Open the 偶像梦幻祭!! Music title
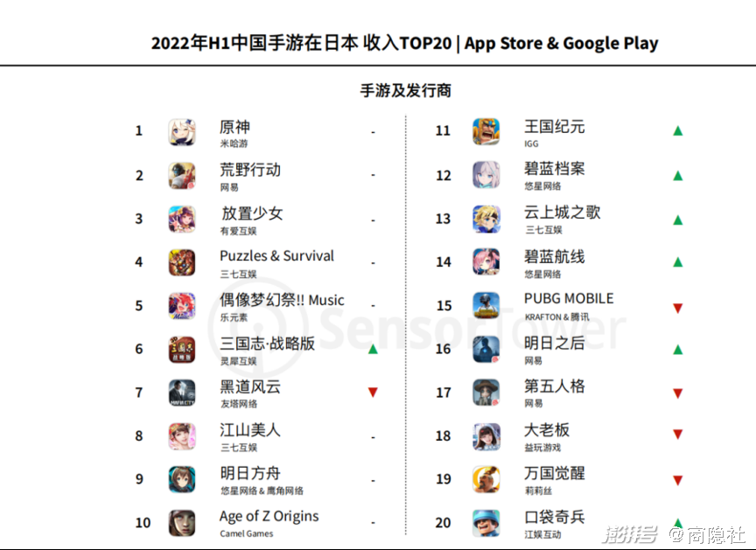756x550 pixels. (x=282, y=300)
